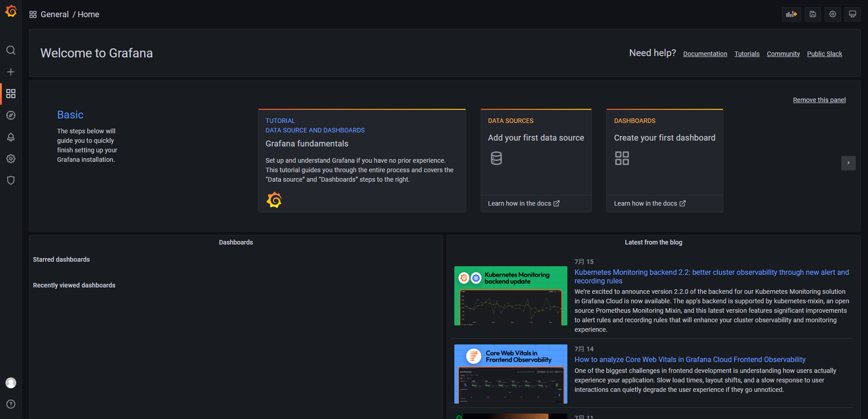The width and height of the screenshot is (868, 419).
Task: Click Remove this panel
Action: [x=819, y=100]
